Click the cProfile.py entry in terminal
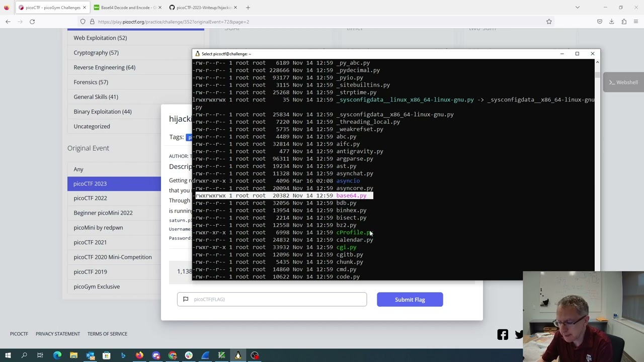This screenshot has height=362, width=644. (x=355, y=232)
